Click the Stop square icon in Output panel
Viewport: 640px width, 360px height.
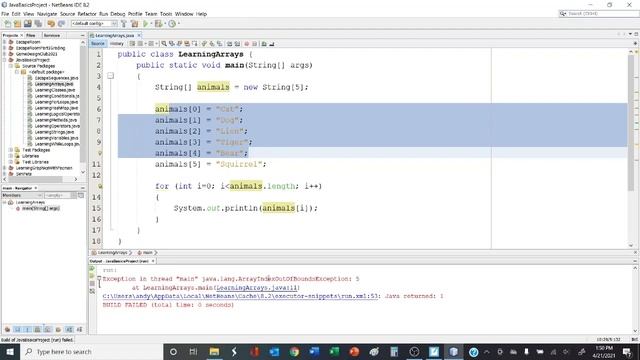click(92, 283)
